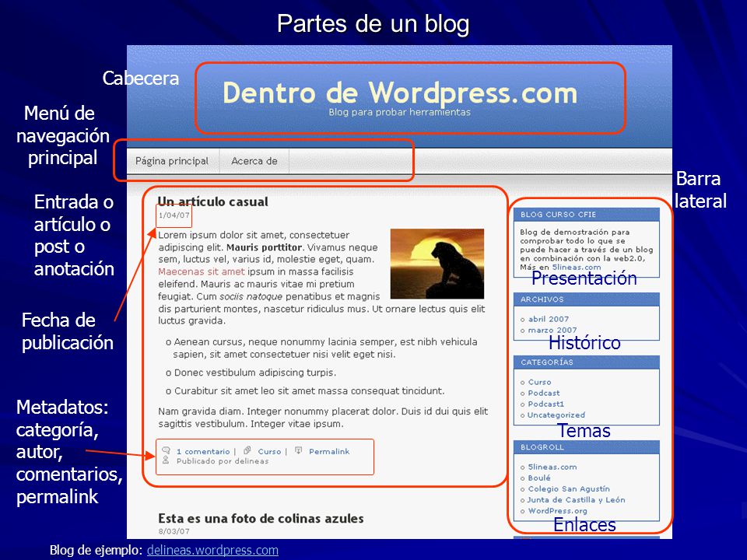Image resolution: width=747 pixels, height=560 pixels.
Task: Open the Página principal menu item
Action: click(172, 161)
